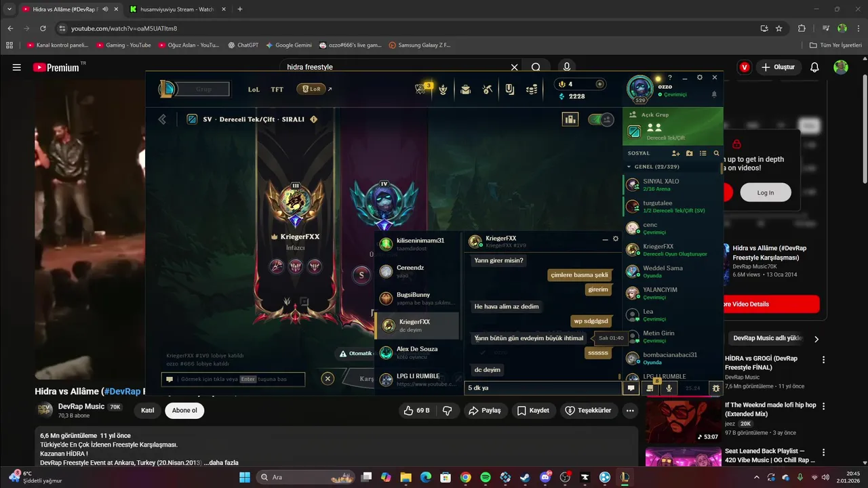Dislike the YouTube video
Viewport: 868px width, 488px height.
coord(448,411)
